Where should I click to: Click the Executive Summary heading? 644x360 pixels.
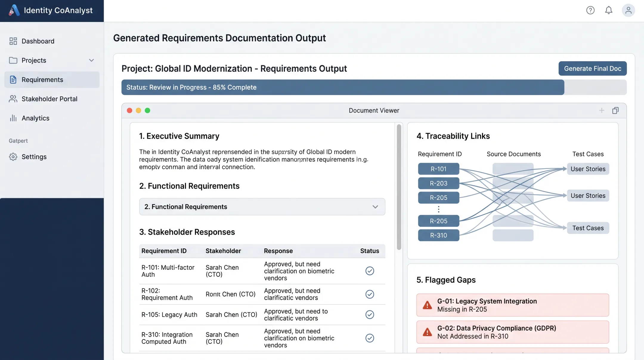point(179,136)
